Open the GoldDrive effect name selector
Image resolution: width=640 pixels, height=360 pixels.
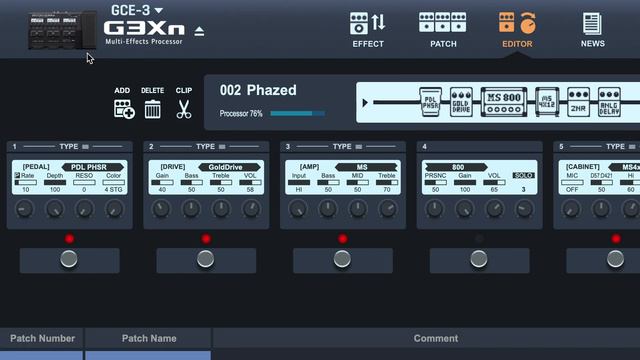coord(229,167)
